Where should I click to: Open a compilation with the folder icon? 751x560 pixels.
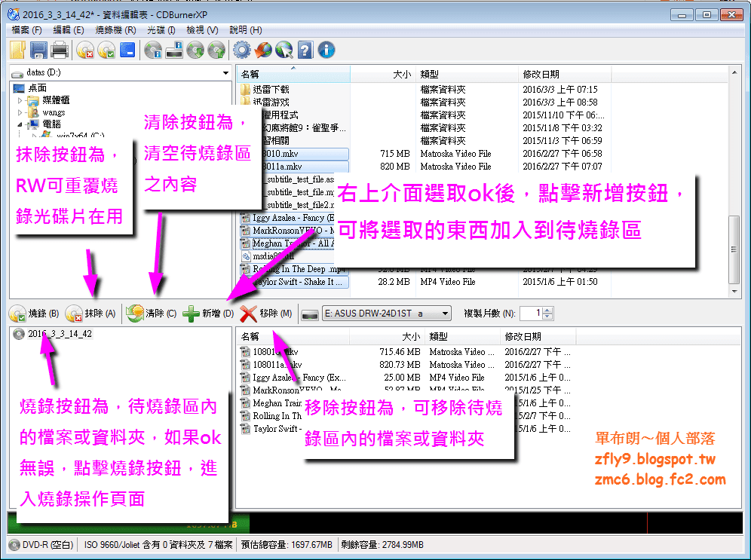click(17, 50)
